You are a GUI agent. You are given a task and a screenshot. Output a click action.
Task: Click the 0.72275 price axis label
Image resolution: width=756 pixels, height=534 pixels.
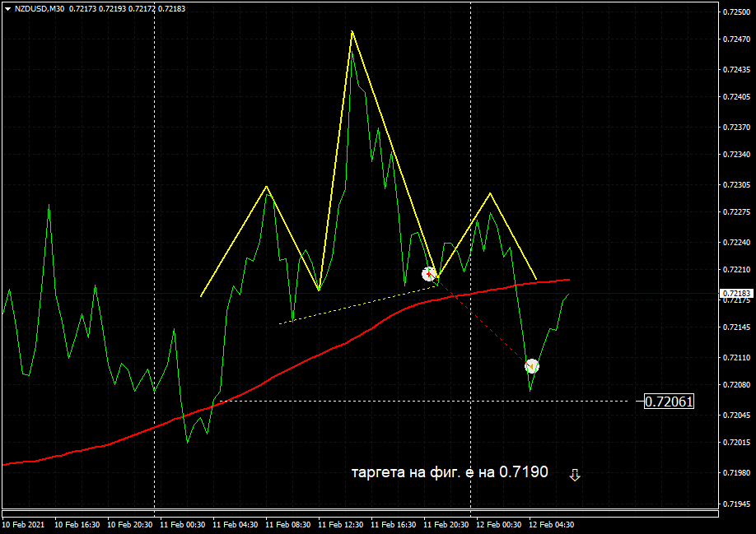[737, 211]
